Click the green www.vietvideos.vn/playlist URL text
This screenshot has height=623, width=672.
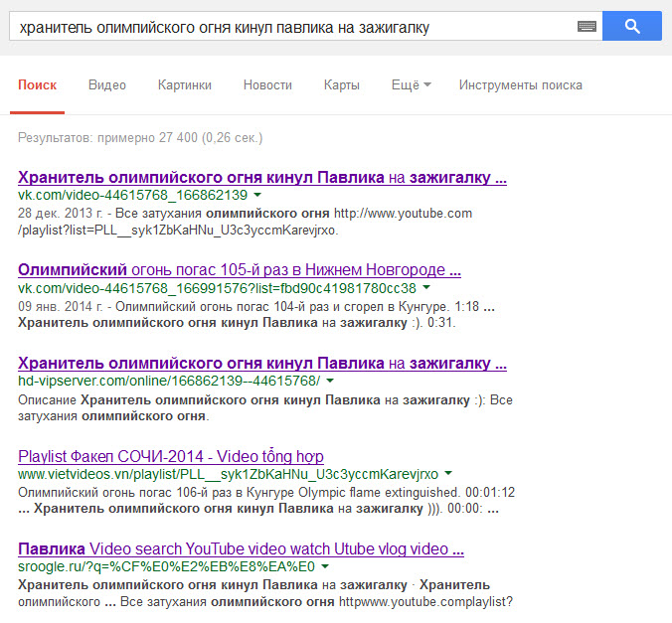228,474
